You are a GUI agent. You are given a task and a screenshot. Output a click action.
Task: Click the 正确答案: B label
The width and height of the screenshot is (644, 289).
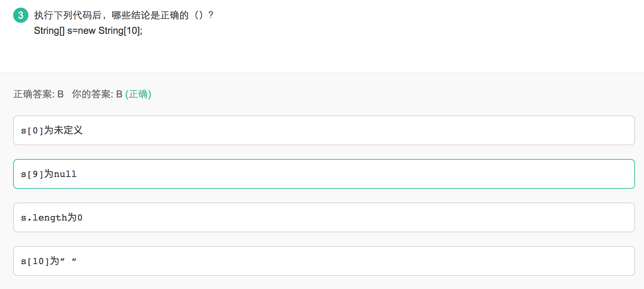(38, 94)
